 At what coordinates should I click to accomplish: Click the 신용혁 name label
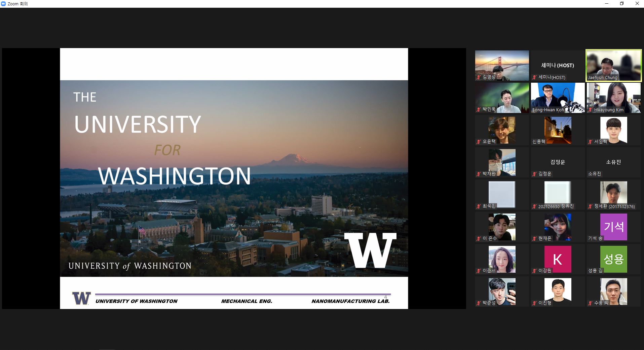(539, 142)
